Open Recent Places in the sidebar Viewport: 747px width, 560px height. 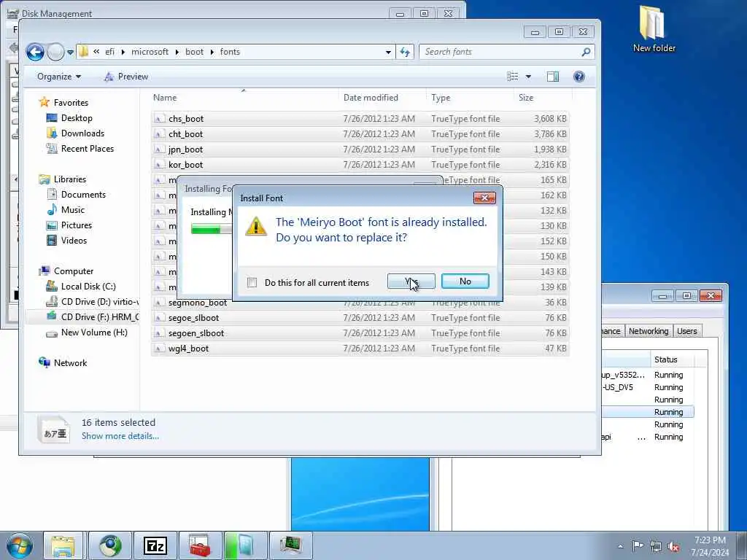88,149
